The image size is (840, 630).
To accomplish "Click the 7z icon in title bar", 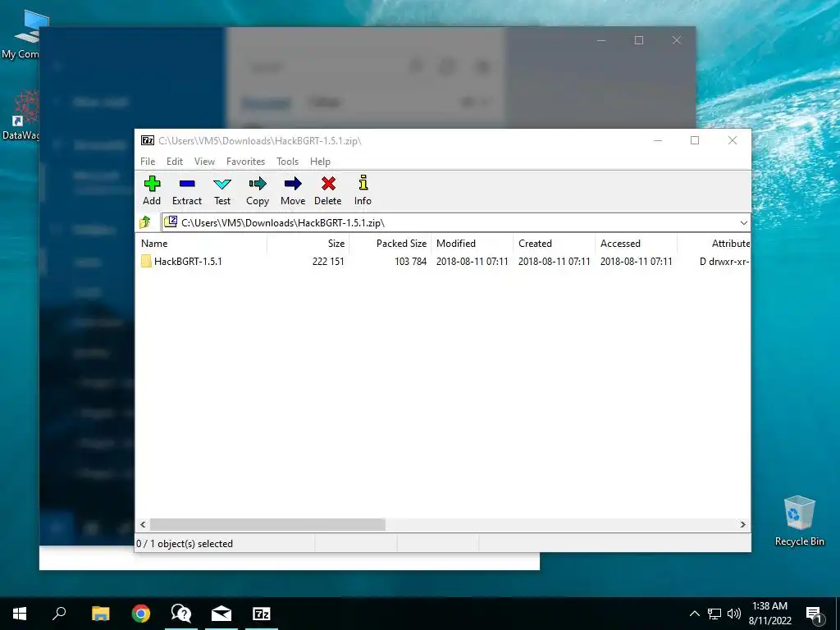I will click(148, 140).
